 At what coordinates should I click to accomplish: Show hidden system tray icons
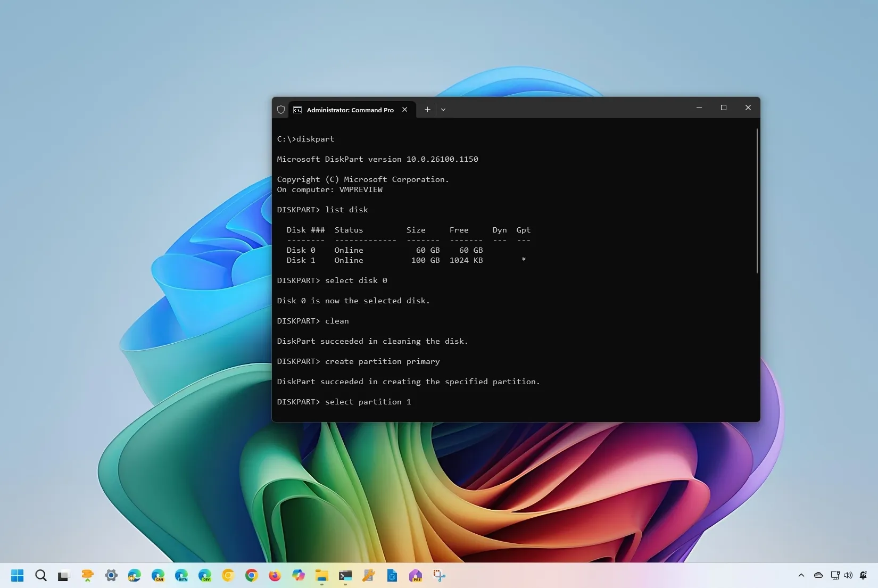pyautogui.click(x=801, y=575)
